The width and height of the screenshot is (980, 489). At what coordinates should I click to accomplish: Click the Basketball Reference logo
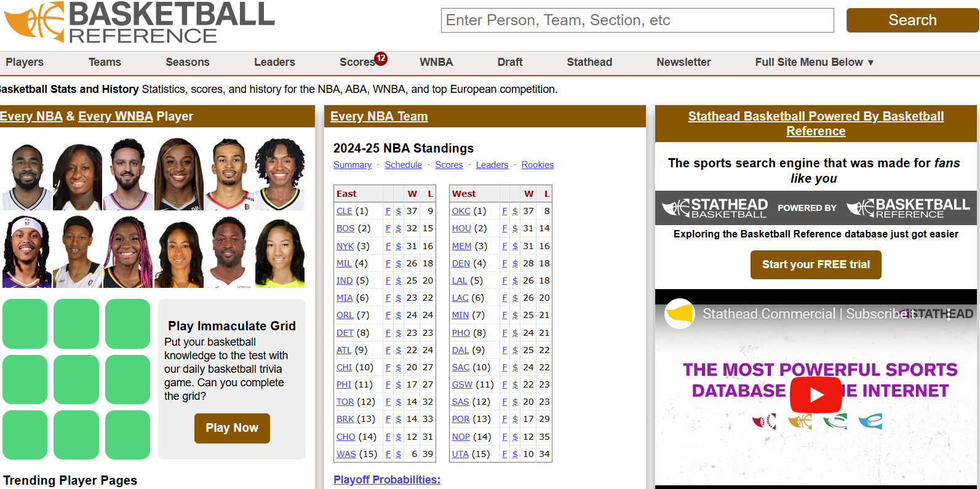click(139, 22)
